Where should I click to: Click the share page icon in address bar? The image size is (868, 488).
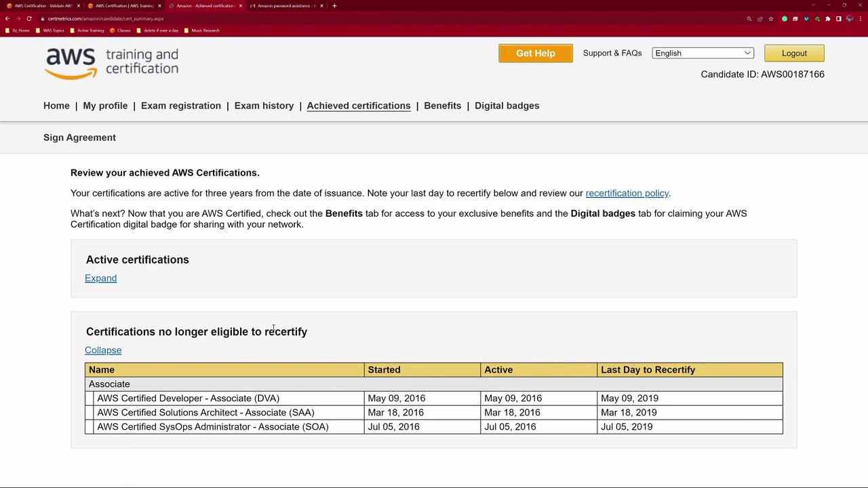(x=759, y=19)
